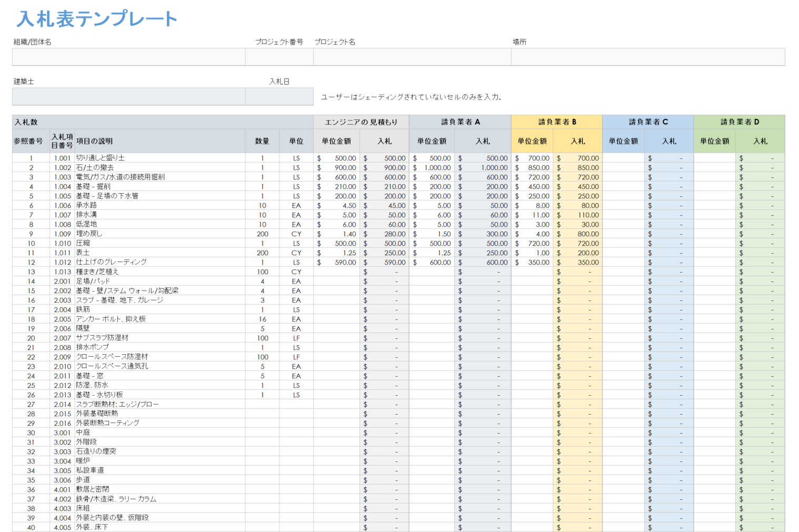Screen dimensions: 799x532
Task: Click the 場所 input field
Action: 648,57
